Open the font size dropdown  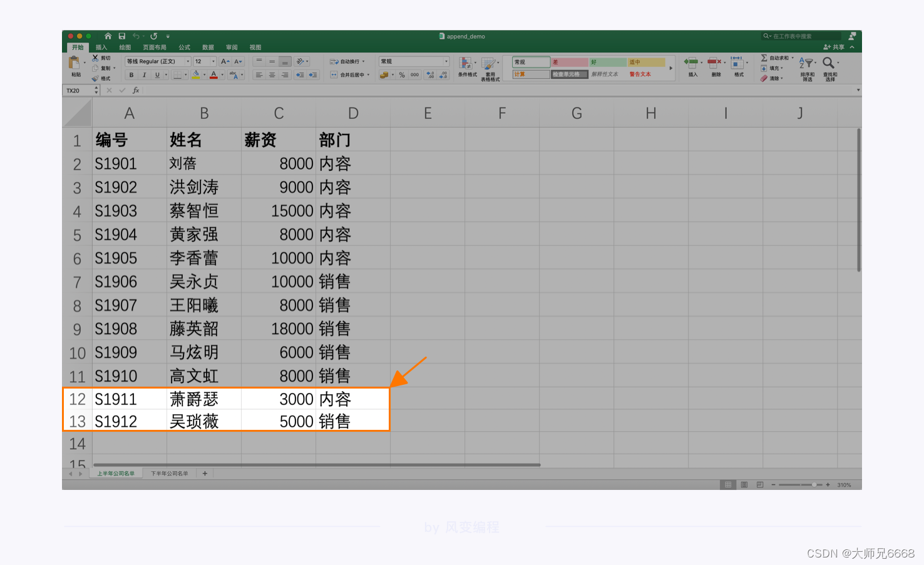213,61
